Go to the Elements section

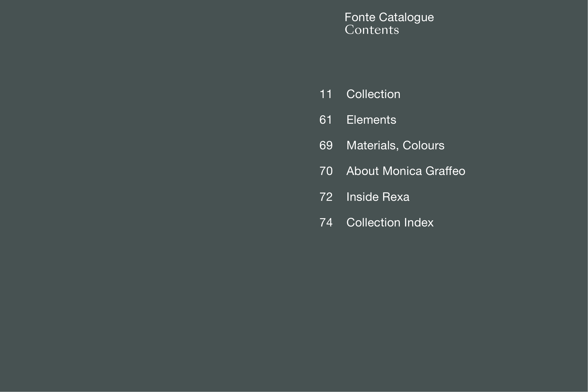[371, 120]
